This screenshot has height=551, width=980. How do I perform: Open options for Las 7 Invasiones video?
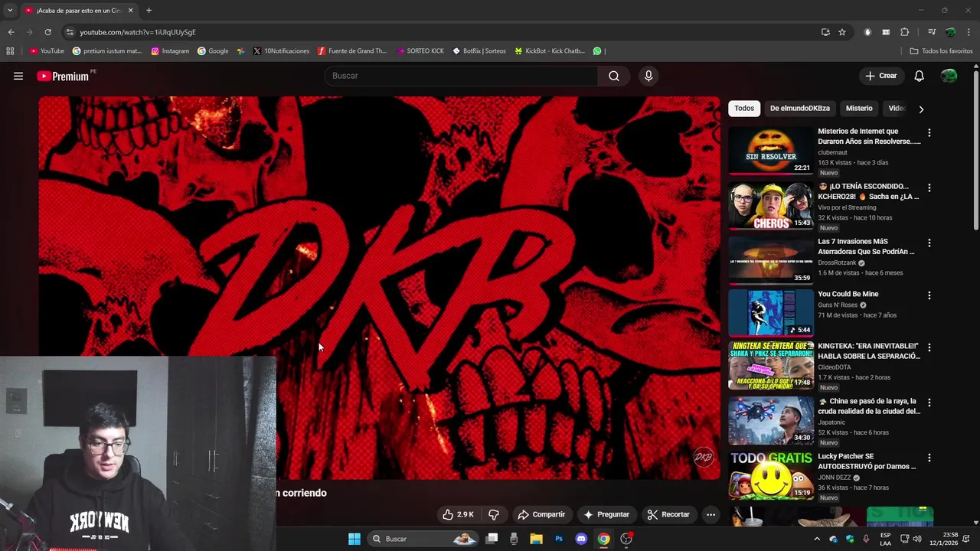click(929, 243)
